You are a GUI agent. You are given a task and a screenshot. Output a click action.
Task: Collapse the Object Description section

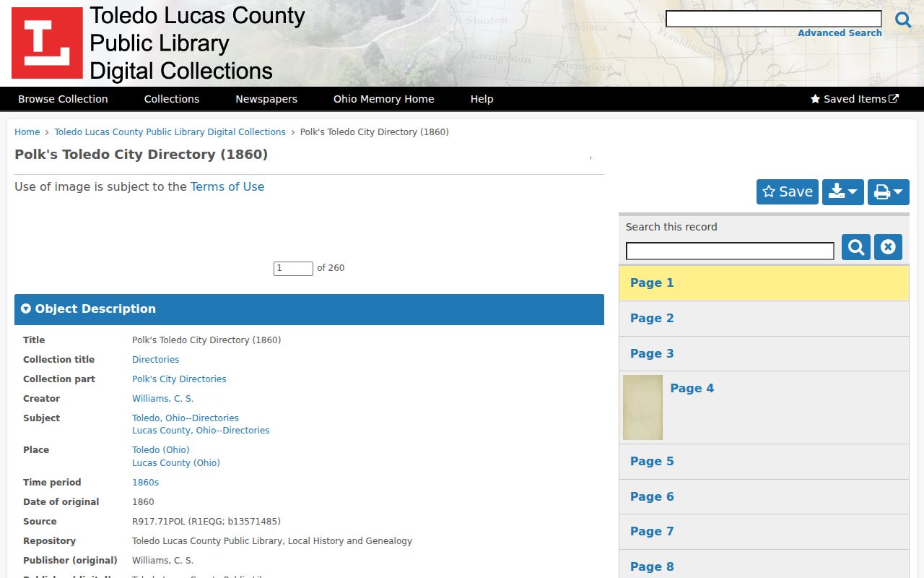pos(309,309)
